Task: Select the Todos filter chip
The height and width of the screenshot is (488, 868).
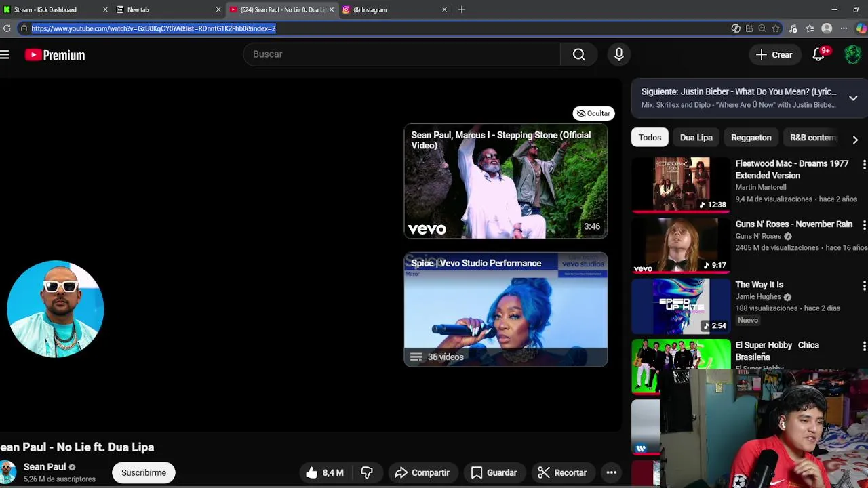Action: click(x=650, y=138)
